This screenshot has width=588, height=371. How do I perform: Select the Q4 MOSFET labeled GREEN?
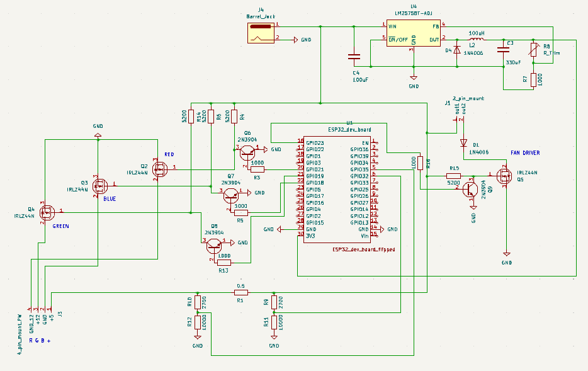(46, 212)
